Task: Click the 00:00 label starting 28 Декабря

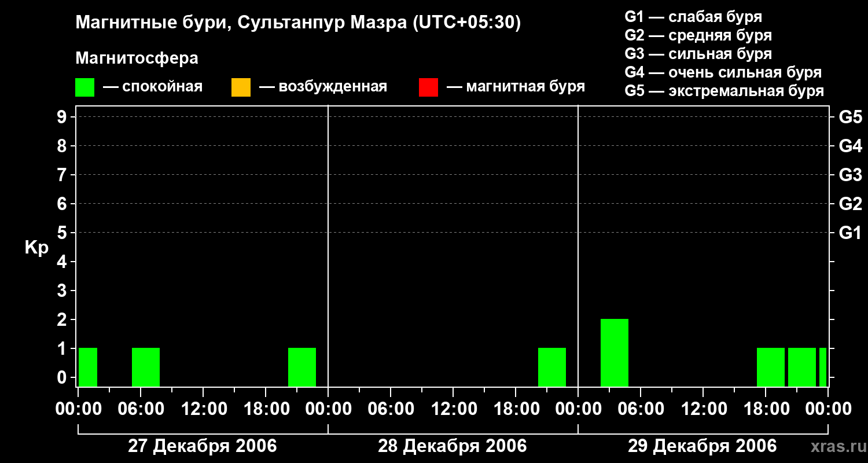Action: click(328, 409)
